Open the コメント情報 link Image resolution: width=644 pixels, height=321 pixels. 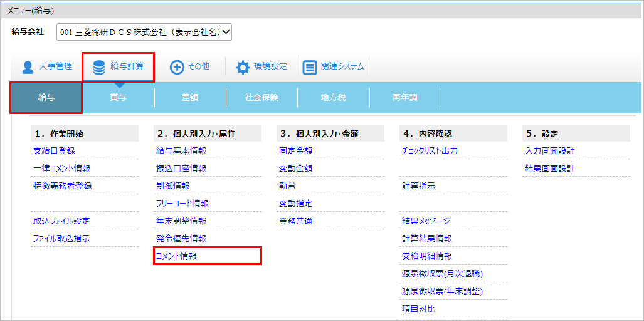click(x=176, y=256)
